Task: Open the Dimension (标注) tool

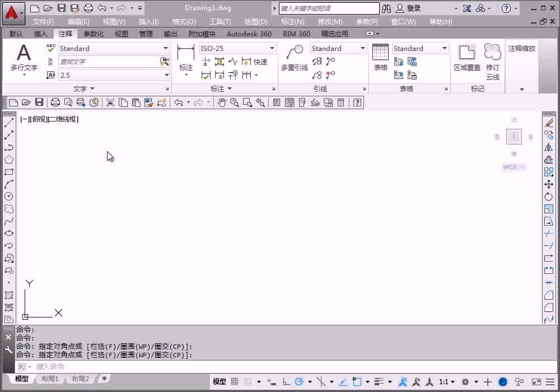Action: (186, 58)
